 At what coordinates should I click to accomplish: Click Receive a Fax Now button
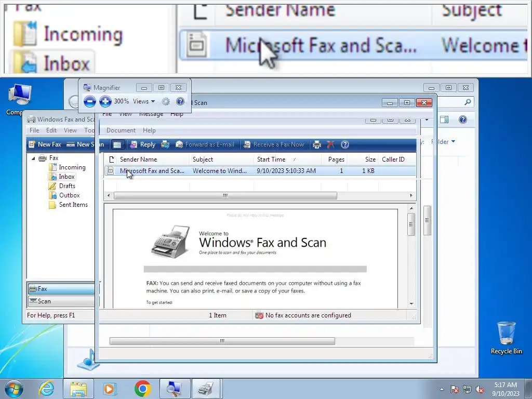pyautogui.click(x=274, y=144)
